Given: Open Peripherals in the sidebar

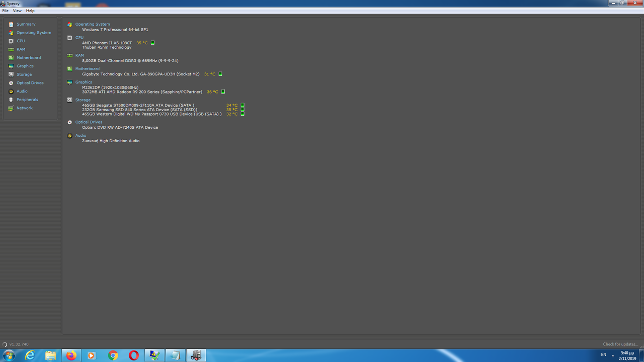Looking at the screenshot, I should pos(27,100).
